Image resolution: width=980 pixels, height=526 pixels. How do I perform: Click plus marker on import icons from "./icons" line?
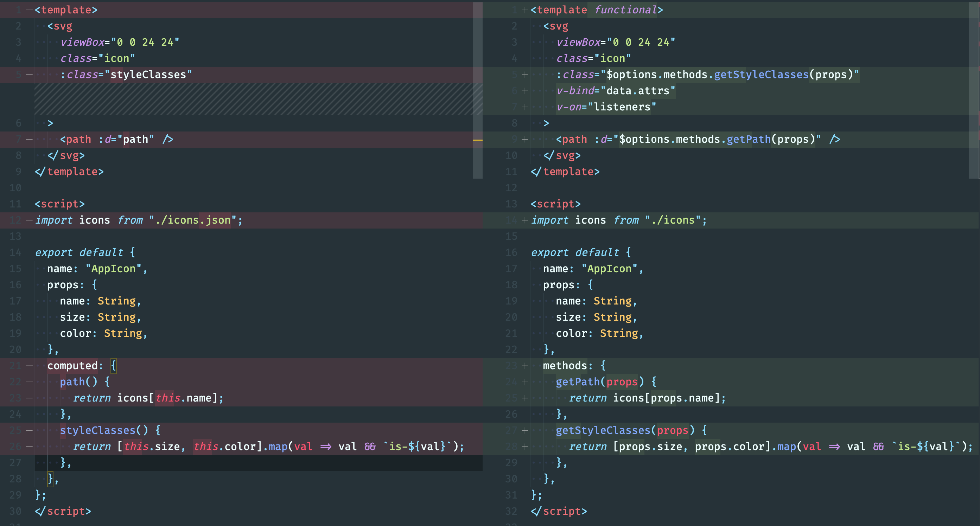click(x=525, y=220)
